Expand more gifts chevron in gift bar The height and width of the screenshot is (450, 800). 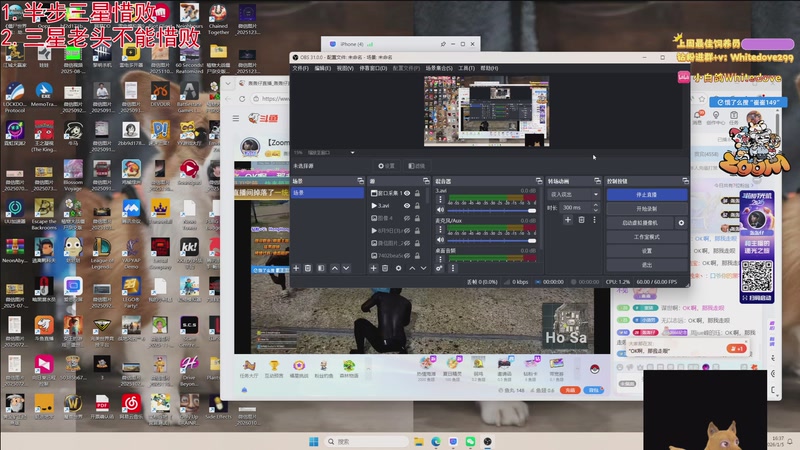tap(578, 369)
